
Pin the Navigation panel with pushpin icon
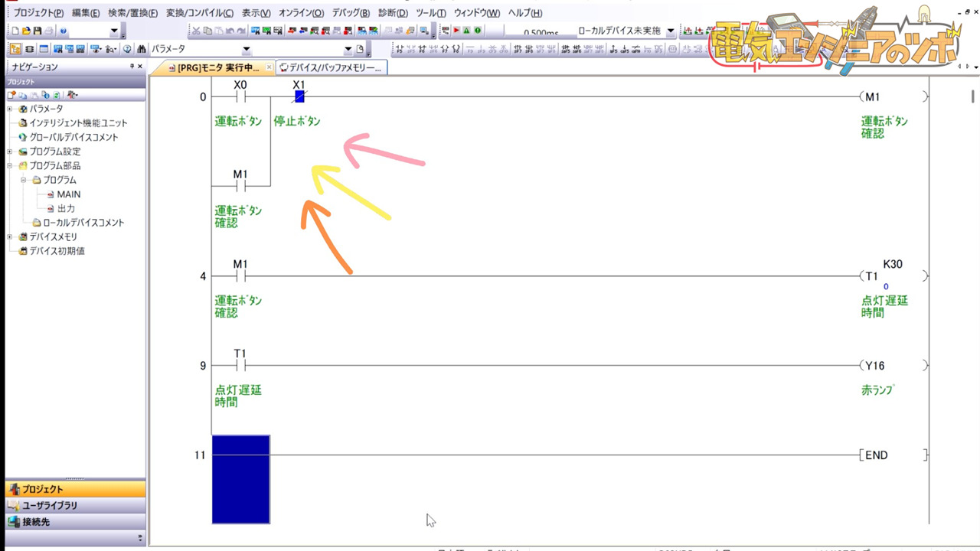point(132,67)
